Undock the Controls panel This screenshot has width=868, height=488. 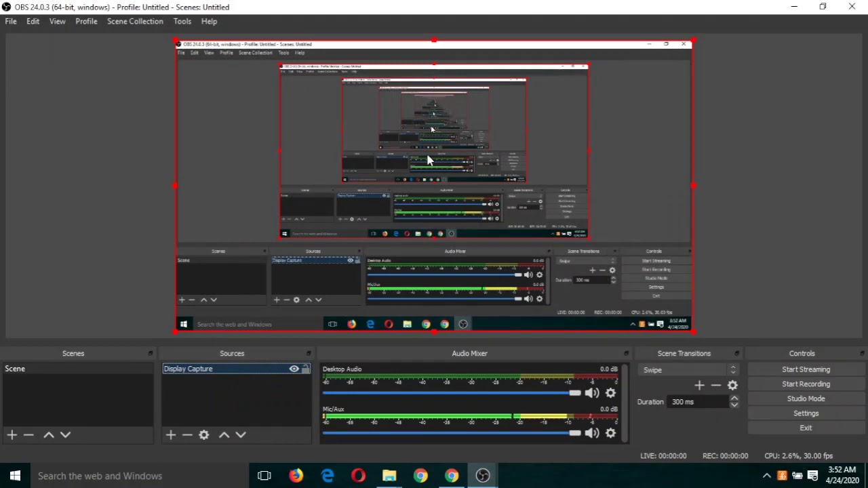click(x=862, y=353)
